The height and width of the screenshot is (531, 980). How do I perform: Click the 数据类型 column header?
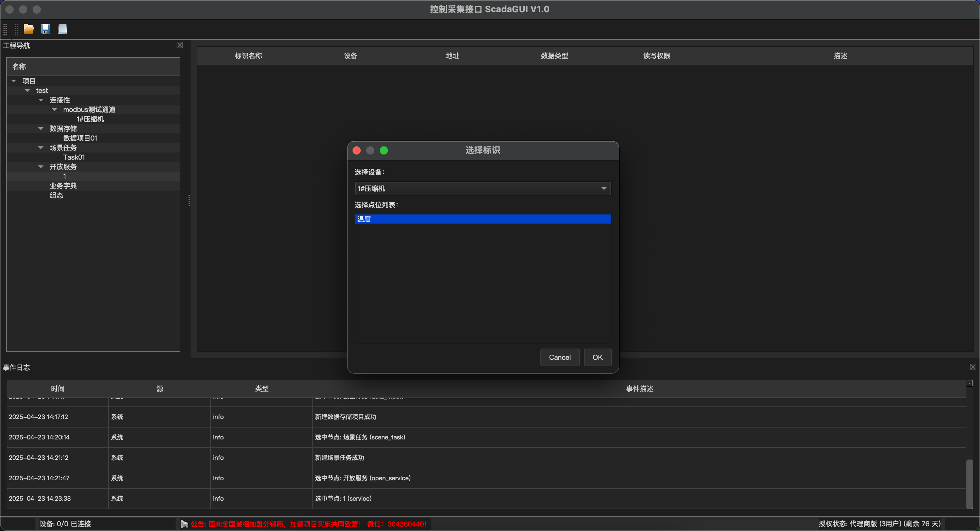(554, 56)
